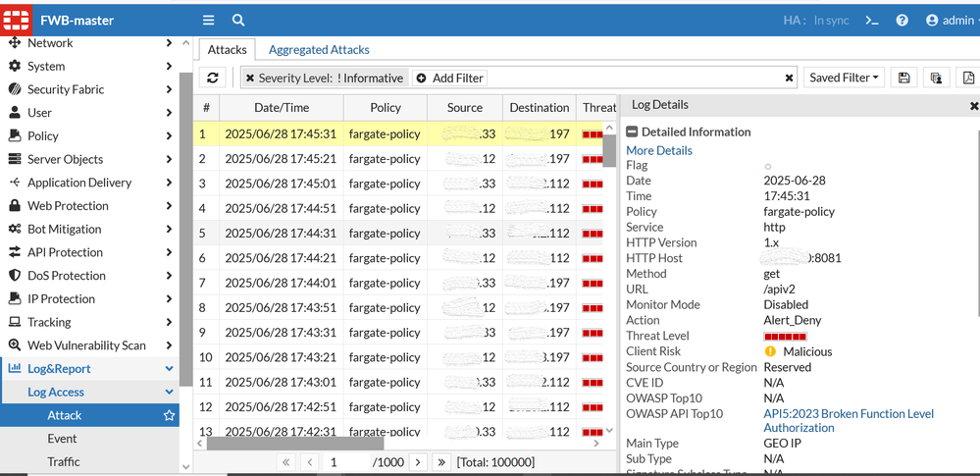980x476 pixels.
Task: Open the Saved Filter dropdown
Action: [x=844, y=78]
